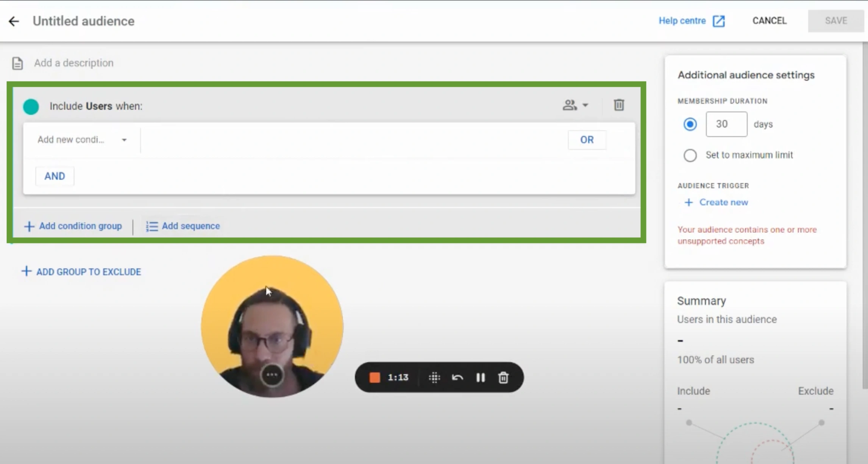Go back with the left arrow
The width and height of the screenshot is (868, 464).
14,21
